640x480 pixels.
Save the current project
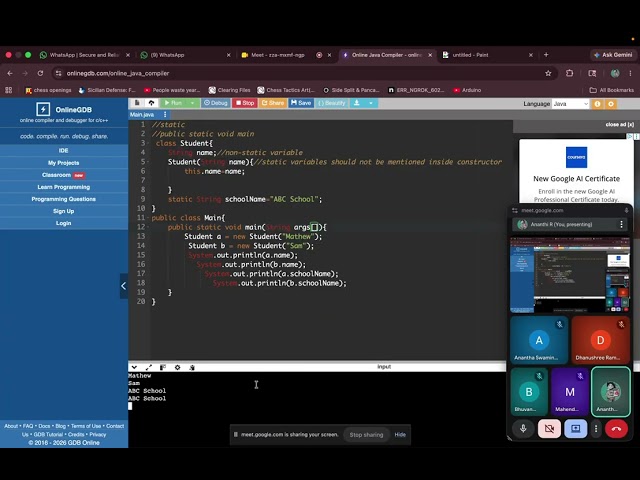[x=301, y=103]
